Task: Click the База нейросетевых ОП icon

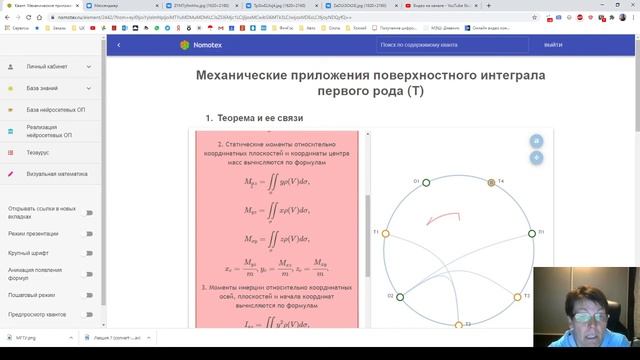Action: tap(11, 110)
